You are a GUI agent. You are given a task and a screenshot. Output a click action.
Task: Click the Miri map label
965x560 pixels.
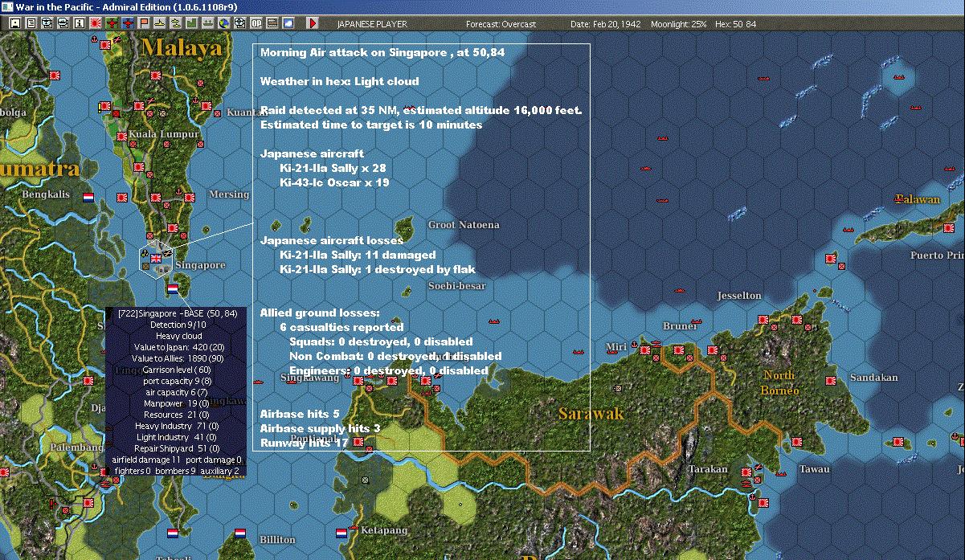[x=616, y=346]
